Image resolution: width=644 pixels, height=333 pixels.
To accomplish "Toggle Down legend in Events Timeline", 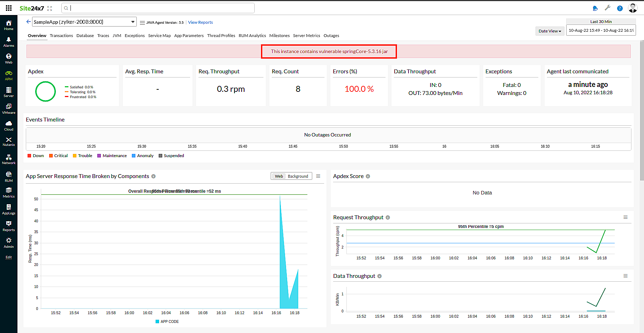I will coord(36,156).
